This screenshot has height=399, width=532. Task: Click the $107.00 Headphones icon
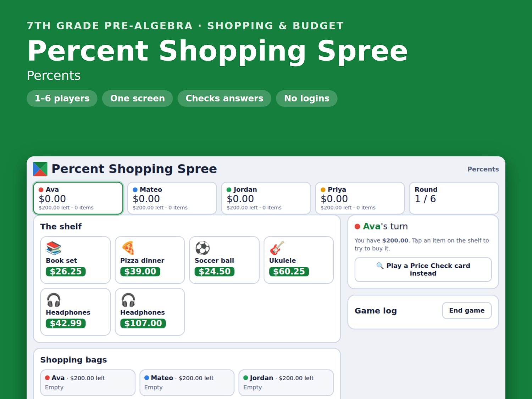click(x=128, y=300)
